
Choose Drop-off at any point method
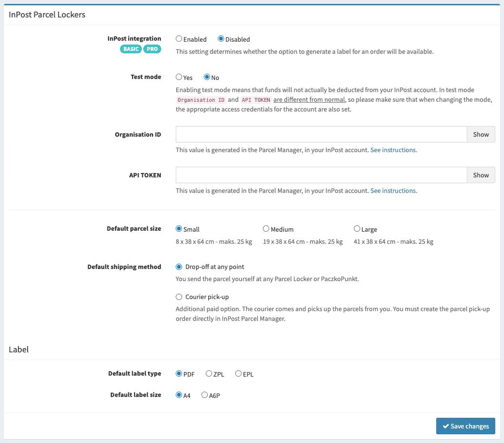(x=179, y=267)
